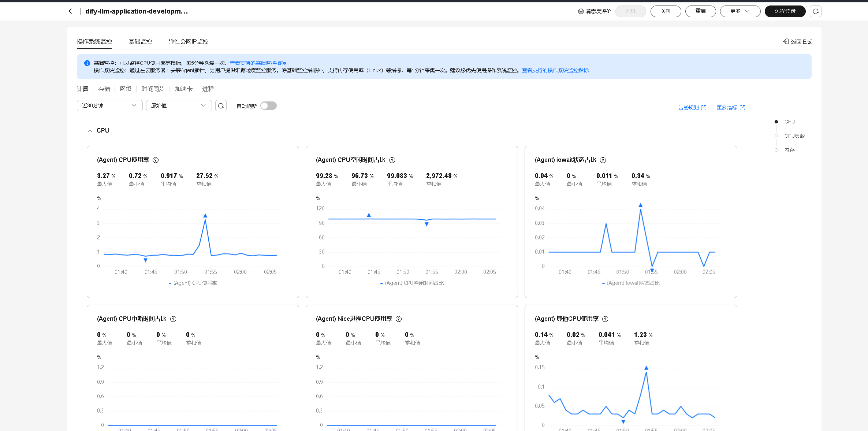Click the back arrow beside the server name

[70, 11]
